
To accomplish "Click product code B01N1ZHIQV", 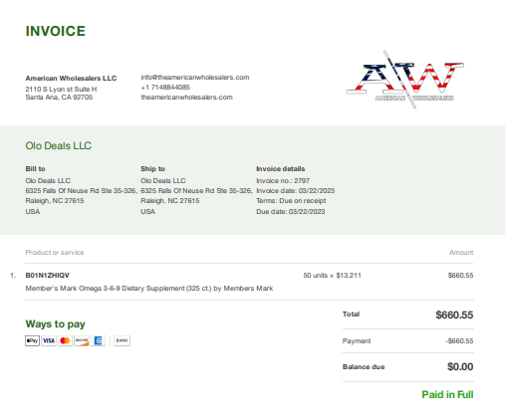I will [x=48, y=276].
